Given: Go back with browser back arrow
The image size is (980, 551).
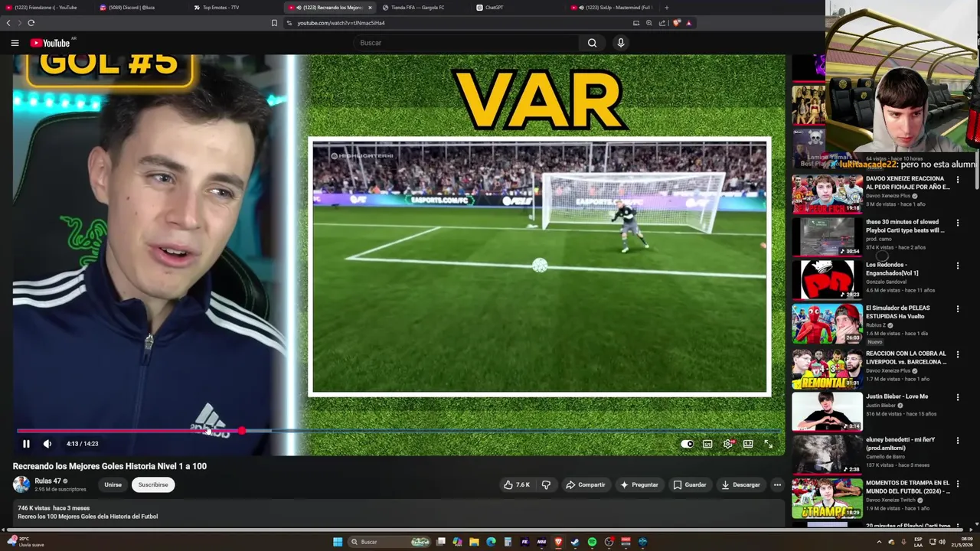Looking at the screenshot, I should click(x=8, y=23).
